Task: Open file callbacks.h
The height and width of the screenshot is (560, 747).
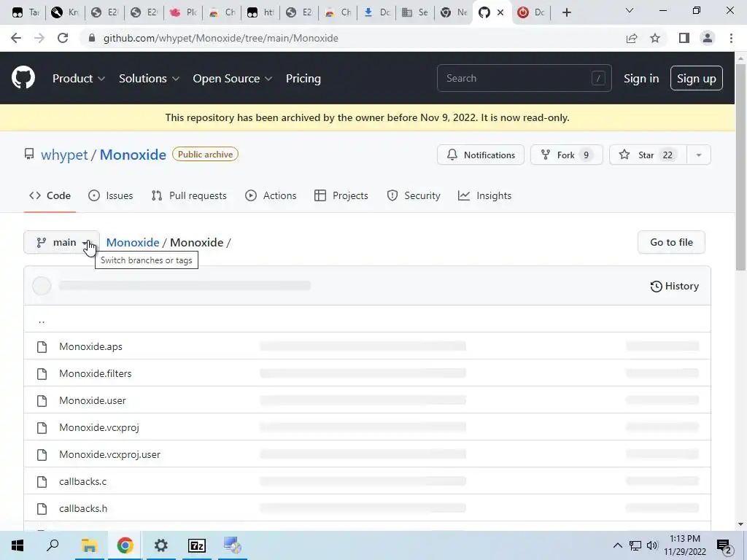Action: click(x=83, y=508)
